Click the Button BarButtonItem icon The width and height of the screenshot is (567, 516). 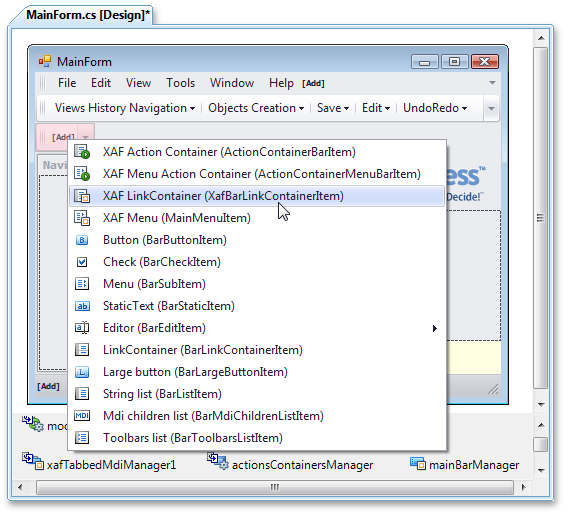click(82, 240)
